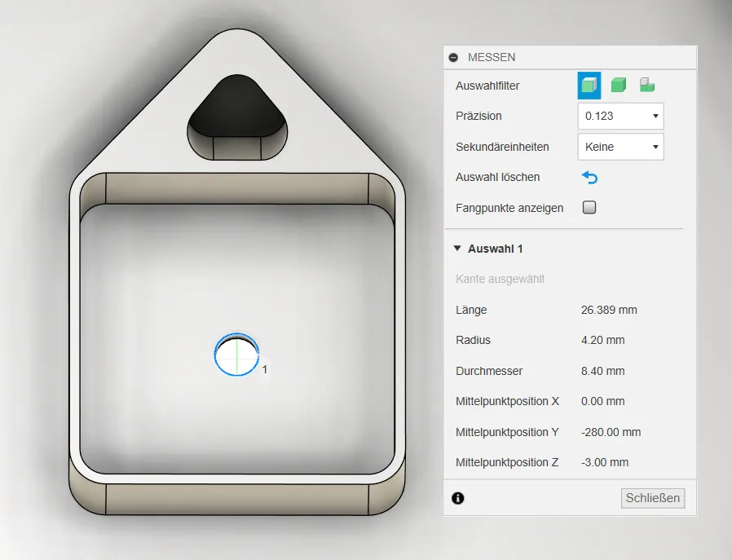
Task: Enable the Fangpunkte anzeigen checkbox
Action: (589, 208)
